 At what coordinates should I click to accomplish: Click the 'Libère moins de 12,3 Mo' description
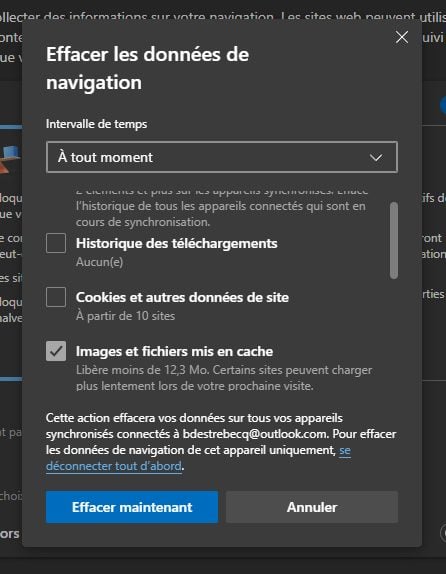(224, 378)
